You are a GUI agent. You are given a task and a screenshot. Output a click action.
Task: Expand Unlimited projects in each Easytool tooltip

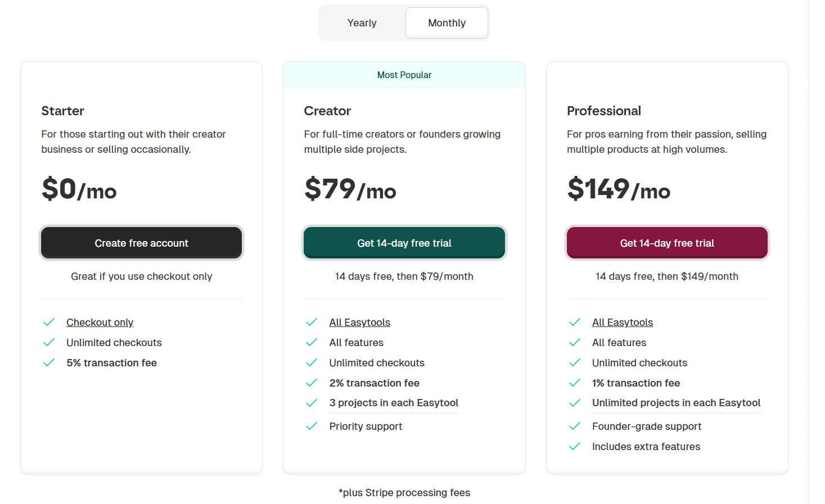pos(676,403)
